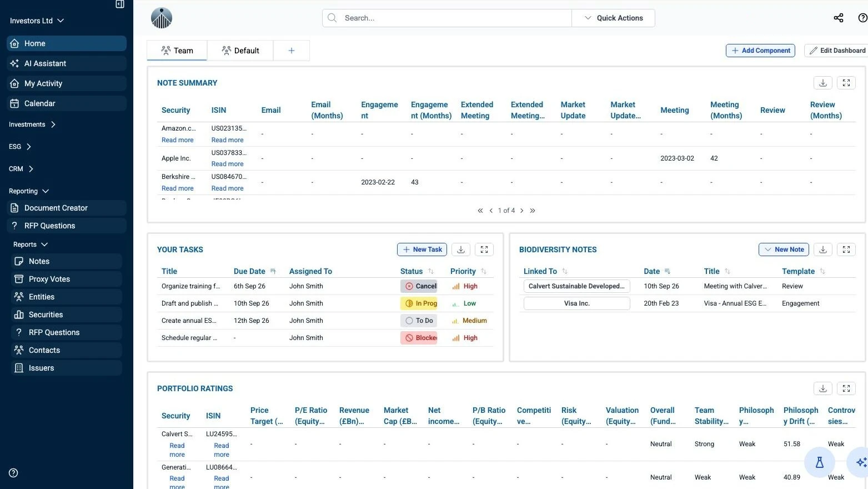This screenshot has height=489, width=868.
Task: Expand Note Summary to fullscreen
Action: (846, 83)
